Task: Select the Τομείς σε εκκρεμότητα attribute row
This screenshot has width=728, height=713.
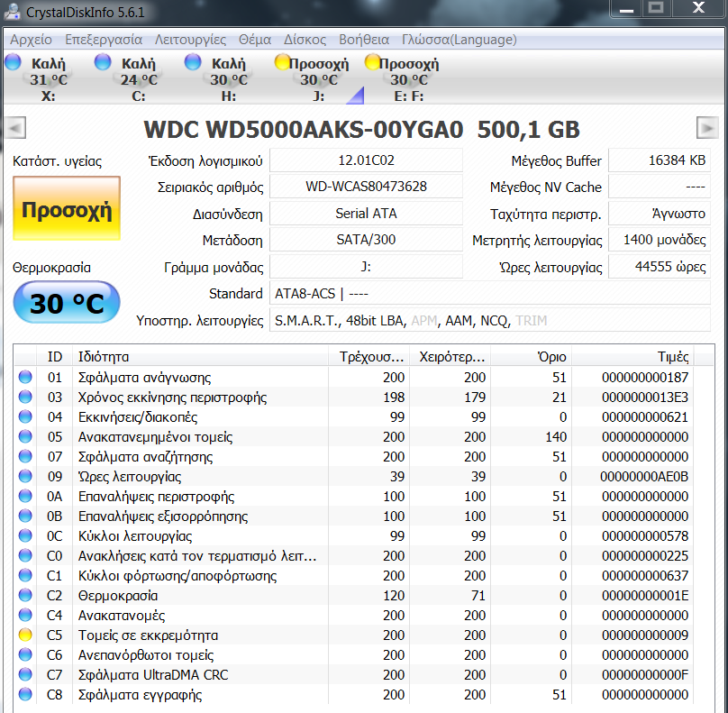Action: (355, 635)
